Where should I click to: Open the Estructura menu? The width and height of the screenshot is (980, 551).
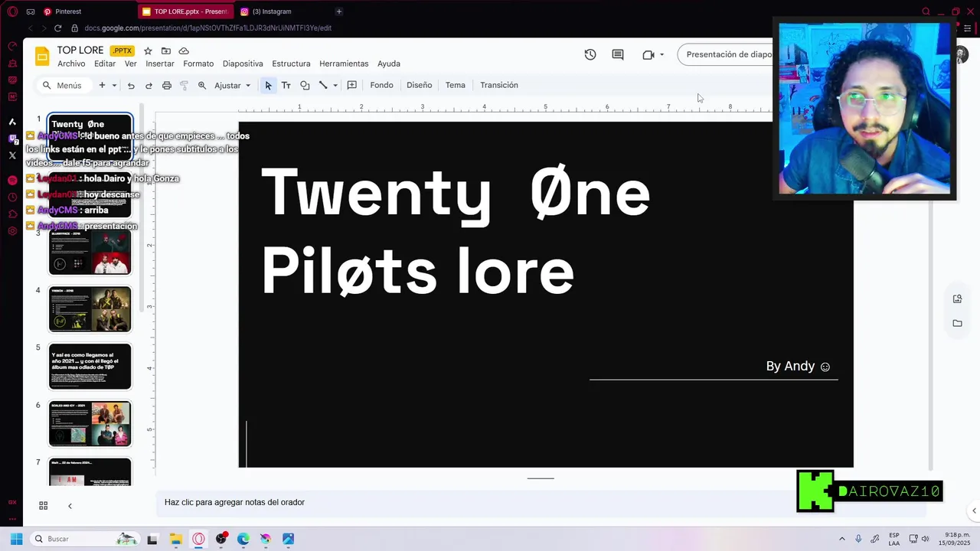pos(291,64)
